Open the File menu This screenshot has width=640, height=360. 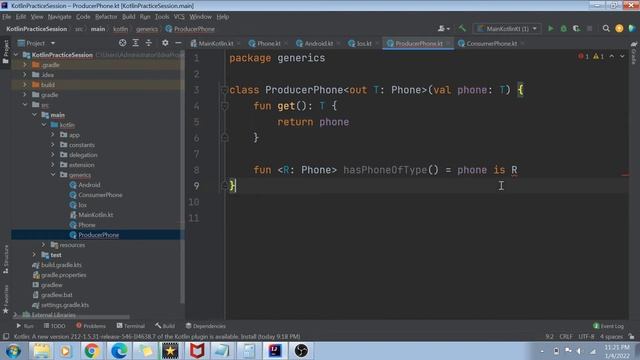click(7, 17)
